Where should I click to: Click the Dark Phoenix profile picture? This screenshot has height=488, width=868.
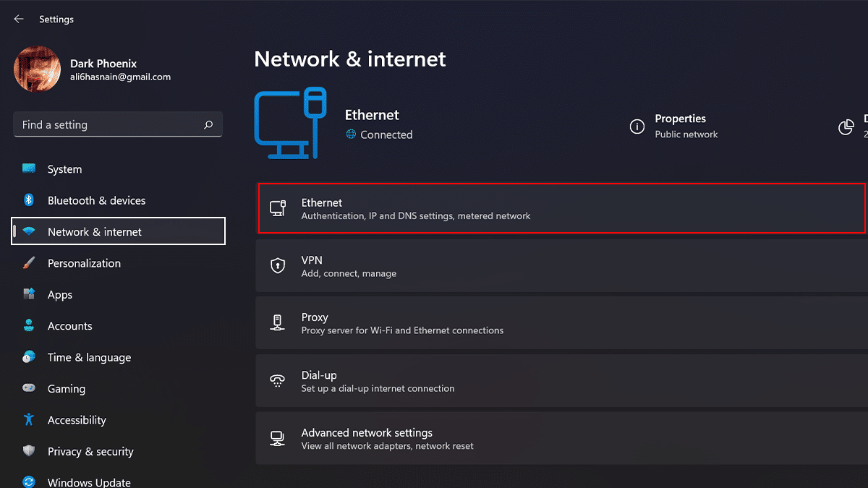(37, 69)
